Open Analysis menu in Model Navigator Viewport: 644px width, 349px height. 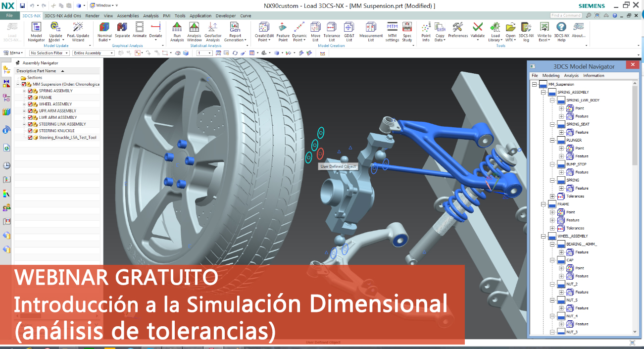click(571, 76)
